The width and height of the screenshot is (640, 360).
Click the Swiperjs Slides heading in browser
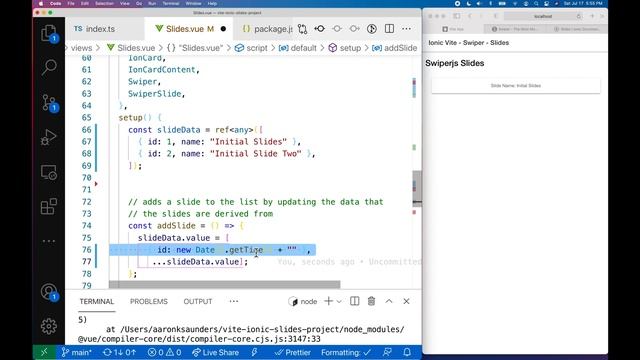(455, 63)
